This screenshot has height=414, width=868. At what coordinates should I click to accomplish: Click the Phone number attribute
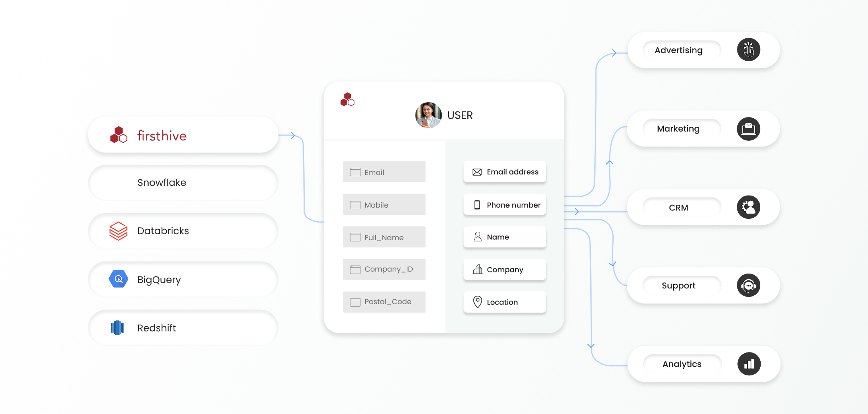tap(504, 205)
